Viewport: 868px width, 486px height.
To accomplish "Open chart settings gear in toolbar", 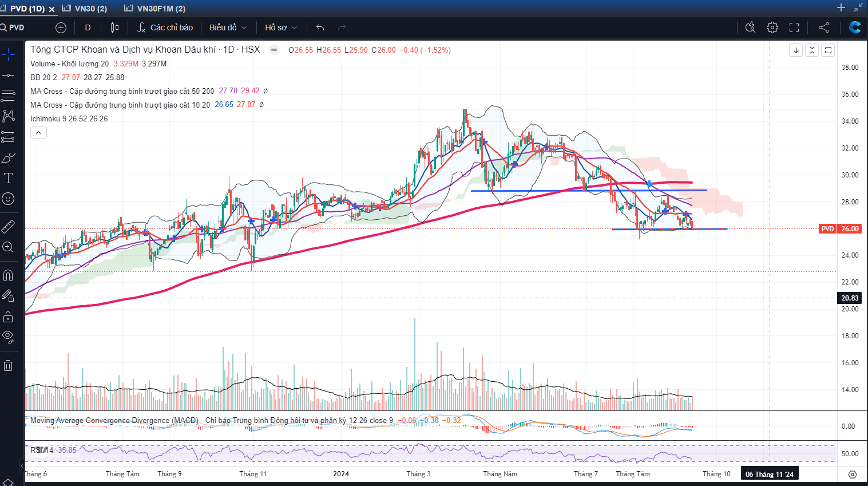I will (x=772, y=27).
